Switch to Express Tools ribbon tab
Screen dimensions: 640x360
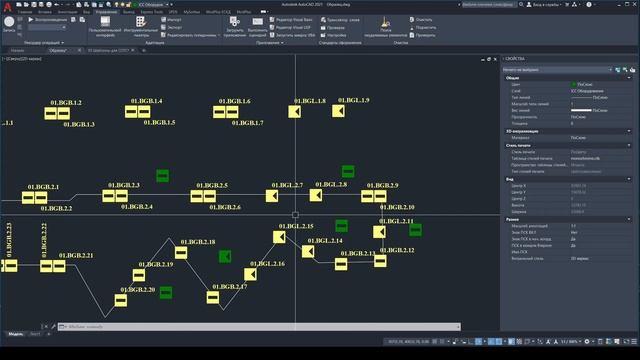pos(151,12)
